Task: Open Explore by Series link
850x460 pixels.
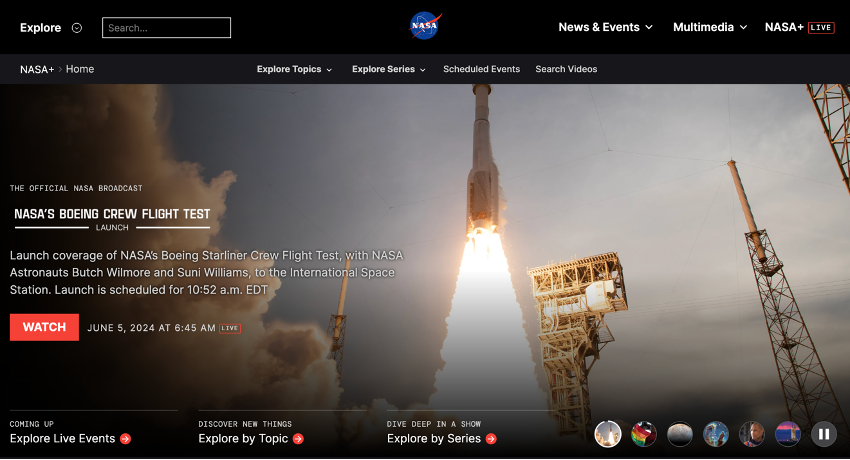Action: coord(434,439)
